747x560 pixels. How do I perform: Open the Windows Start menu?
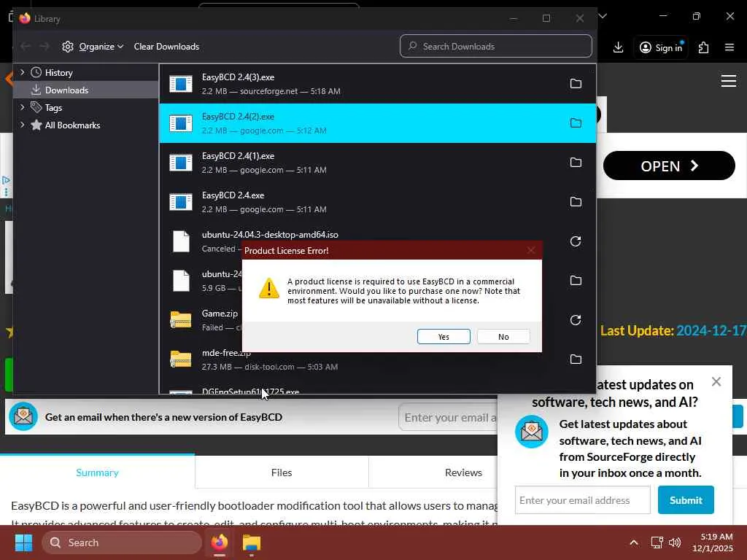coord(23,542)
